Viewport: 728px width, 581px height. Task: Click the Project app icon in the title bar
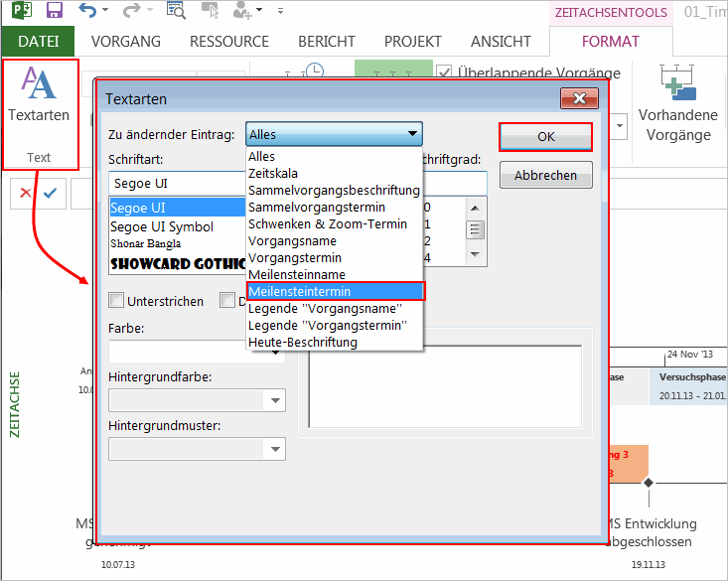point(20,11)
